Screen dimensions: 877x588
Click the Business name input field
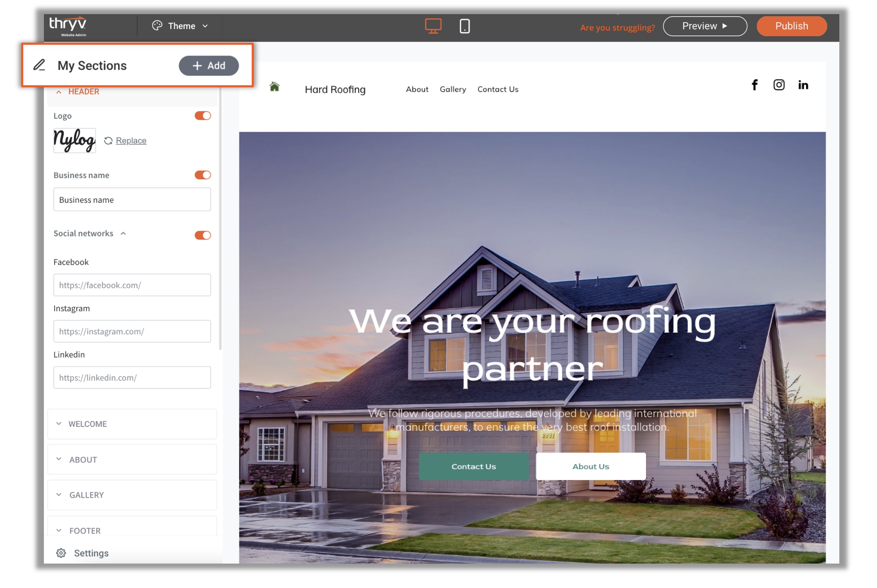132,200
